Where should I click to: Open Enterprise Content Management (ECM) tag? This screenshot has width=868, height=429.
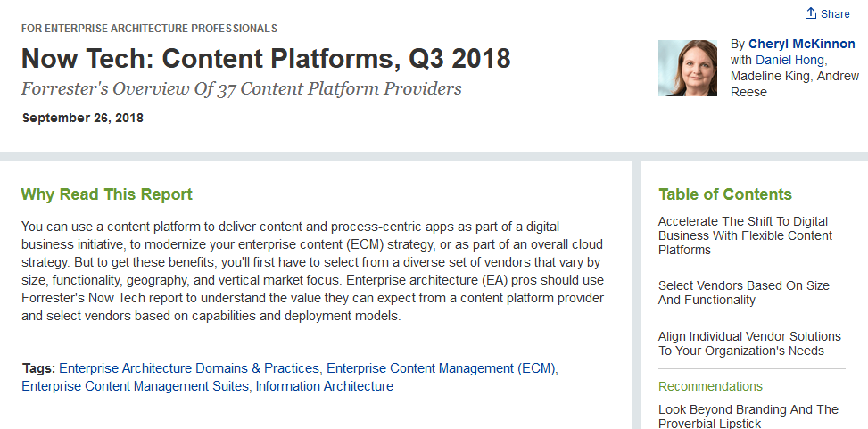point(441,368)
